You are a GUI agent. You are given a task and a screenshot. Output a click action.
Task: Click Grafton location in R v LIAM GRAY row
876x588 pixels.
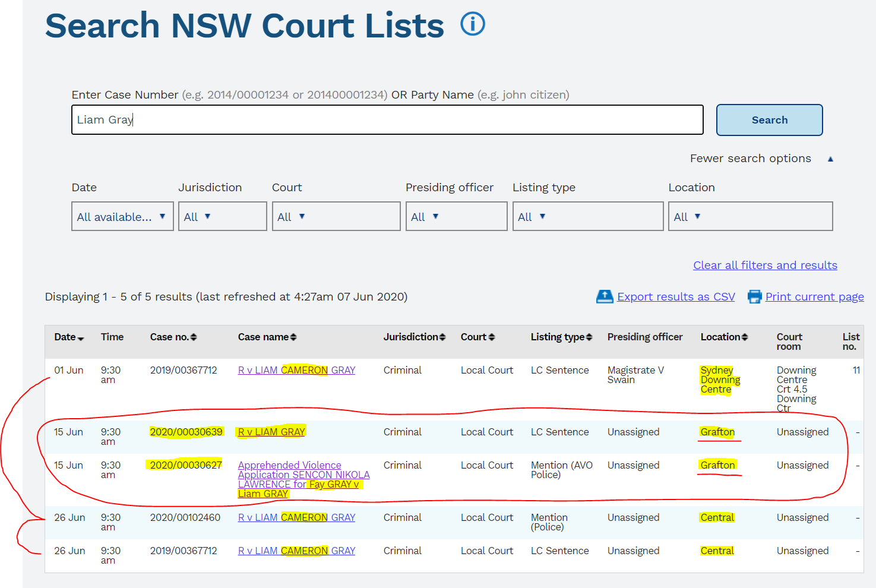point(717,432)
